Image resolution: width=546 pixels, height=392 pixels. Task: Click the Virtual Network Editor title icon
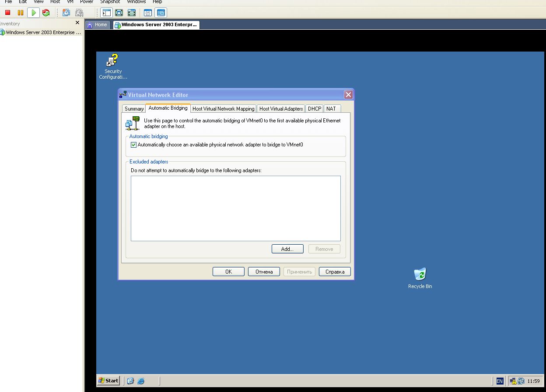(x=123, y=95)
